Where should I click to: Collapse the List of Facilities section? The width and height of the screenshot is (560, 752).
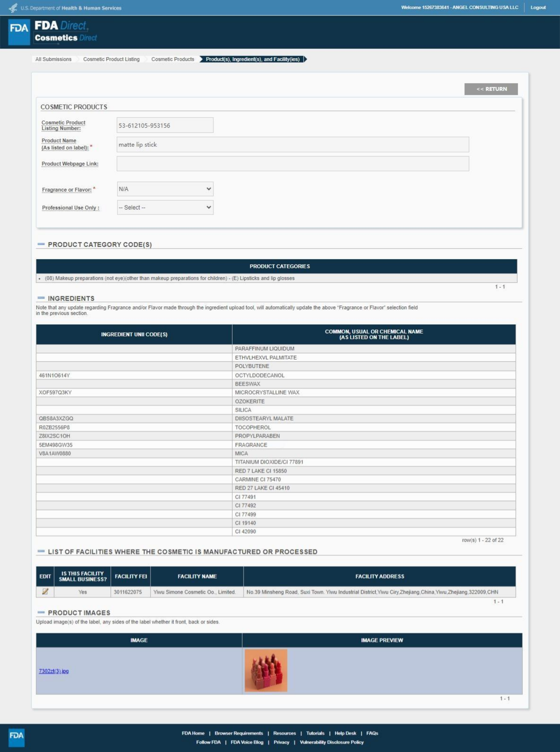click(41, 551)
